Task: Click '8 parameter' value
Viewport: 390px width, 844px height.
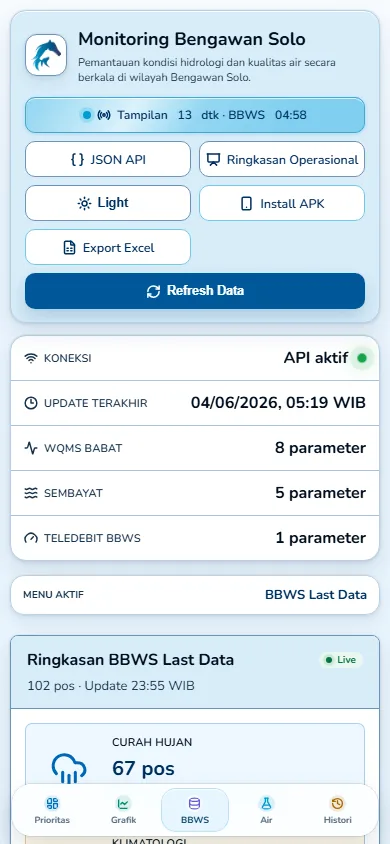Action: pos(321,448)
